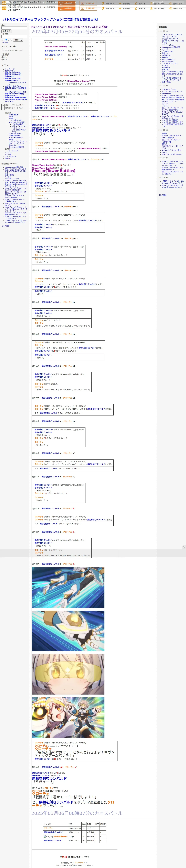Viewport: 186px width, 868px height.
Task: Open second image showing glowing fist
Action: pos(68,631)
